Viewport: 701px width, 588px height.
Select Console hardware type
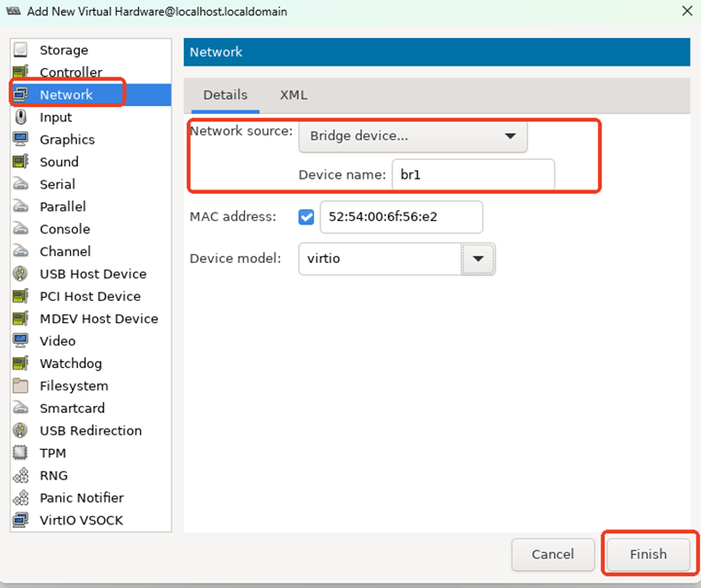pyautogui.click(x=92, y=229)
